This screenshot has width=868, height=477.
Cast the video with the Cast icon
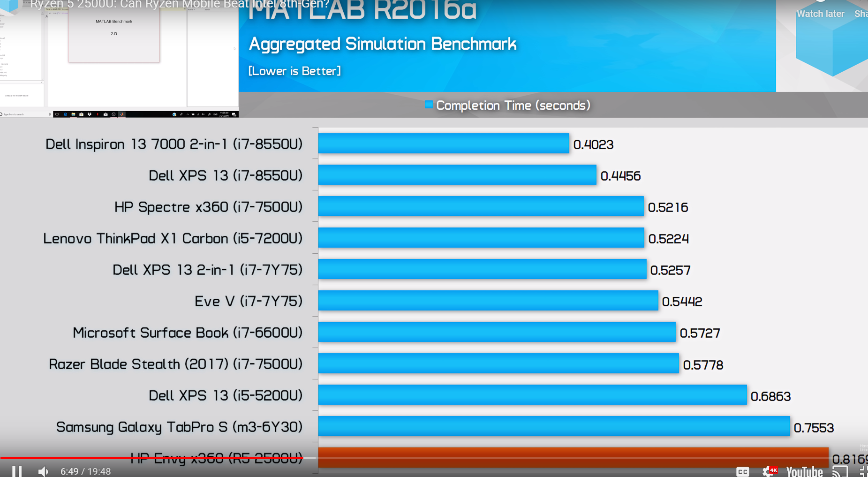pos(840,471)
